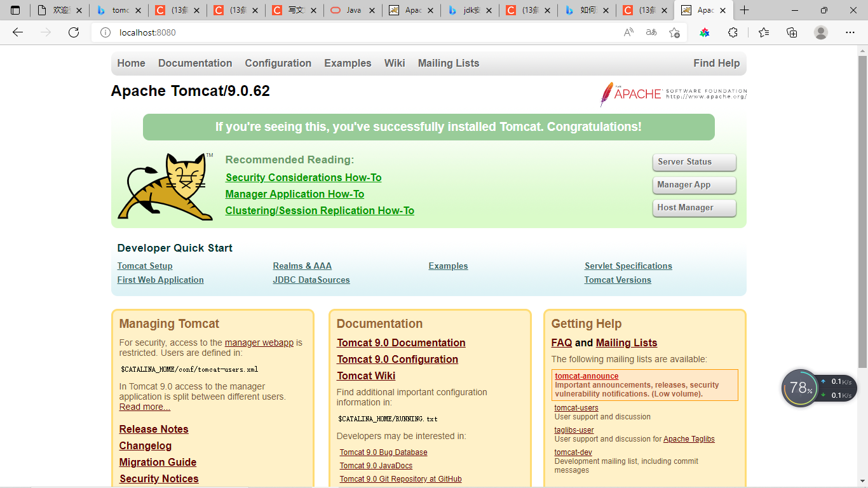Open the Realms & AAA link
868x488 pixels.
pyautogui.click(x=302, y=266)
